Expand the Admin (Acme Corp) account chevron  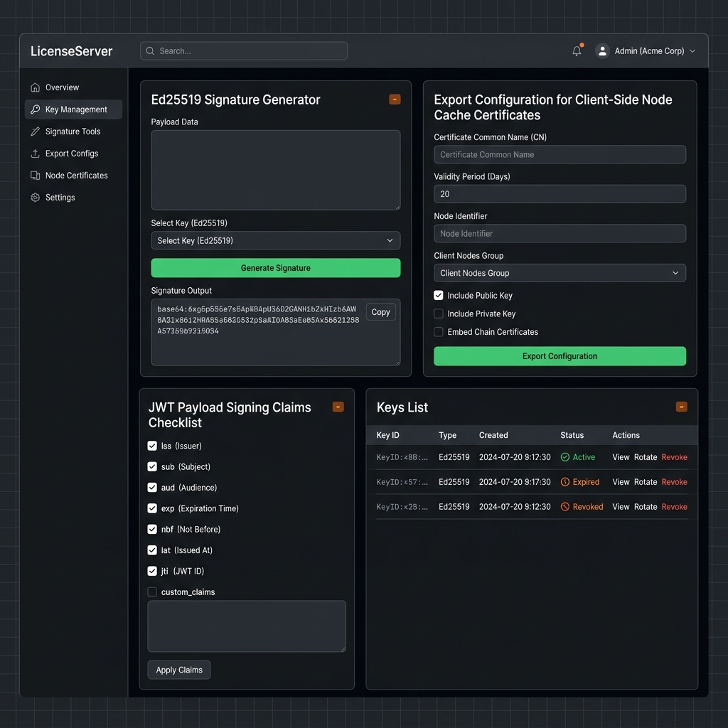point(692,51)
